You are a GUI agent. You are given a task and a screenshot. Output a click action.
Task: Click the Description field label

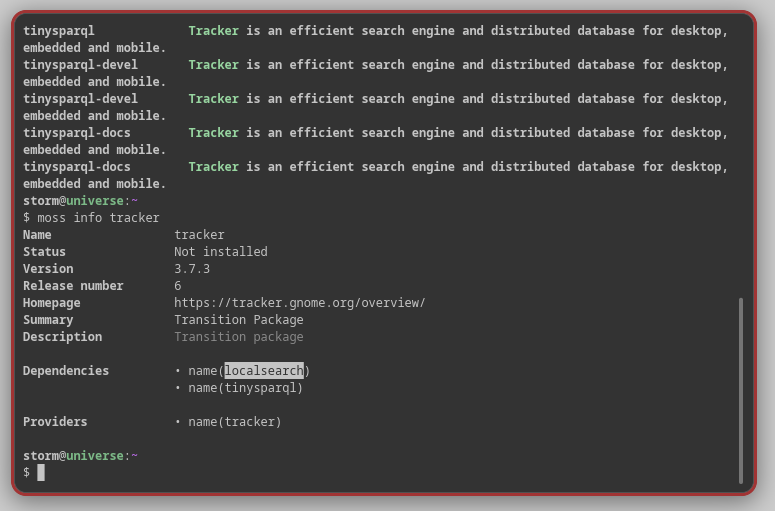[x=62, y=337]
